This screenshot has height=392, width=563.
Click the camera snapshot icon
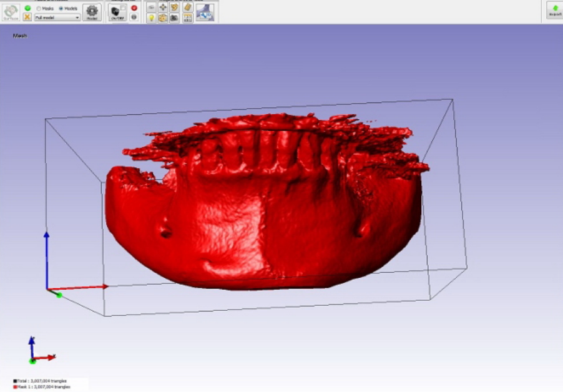[x=175, y=17]
